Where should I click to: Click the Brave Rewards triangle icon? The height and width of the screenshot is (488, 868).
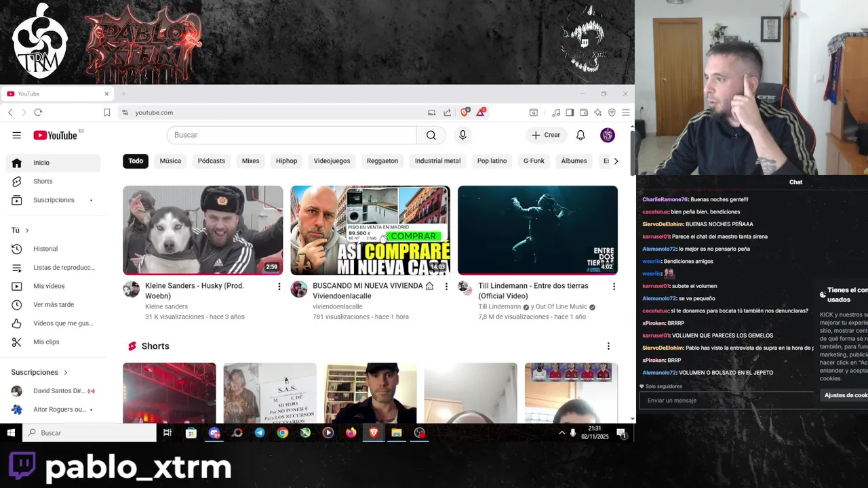(x=481, y=112)
